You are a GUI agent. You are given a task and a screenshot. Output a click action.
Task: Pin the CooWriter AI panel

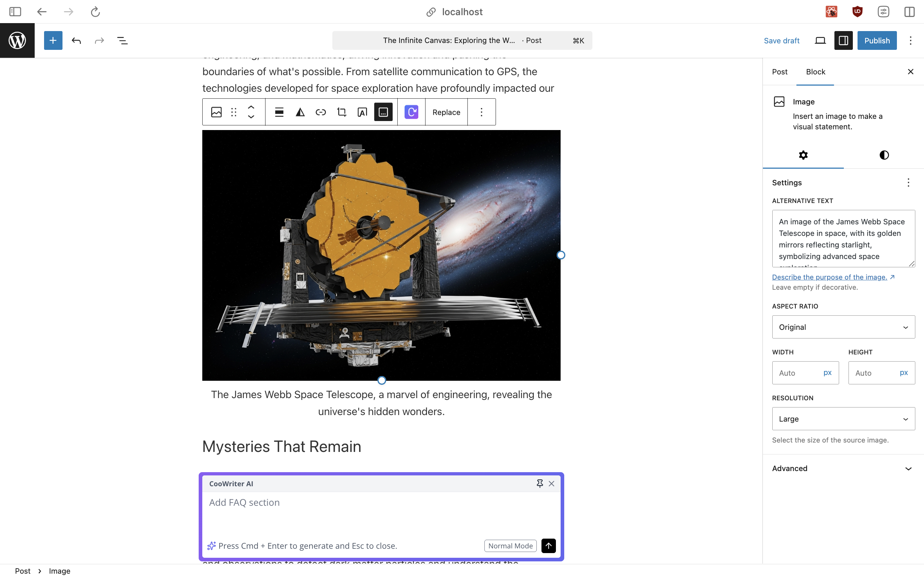coord(540,484)
